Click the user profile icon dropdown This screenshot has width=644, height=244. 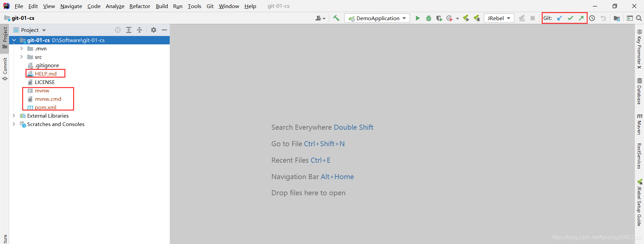320,18
